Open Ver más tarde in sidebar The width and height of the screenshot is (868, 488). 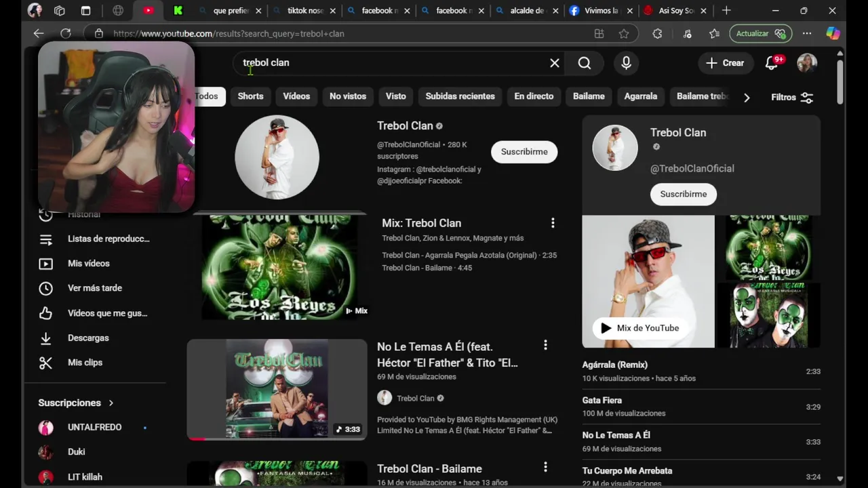tap(94, 288)
